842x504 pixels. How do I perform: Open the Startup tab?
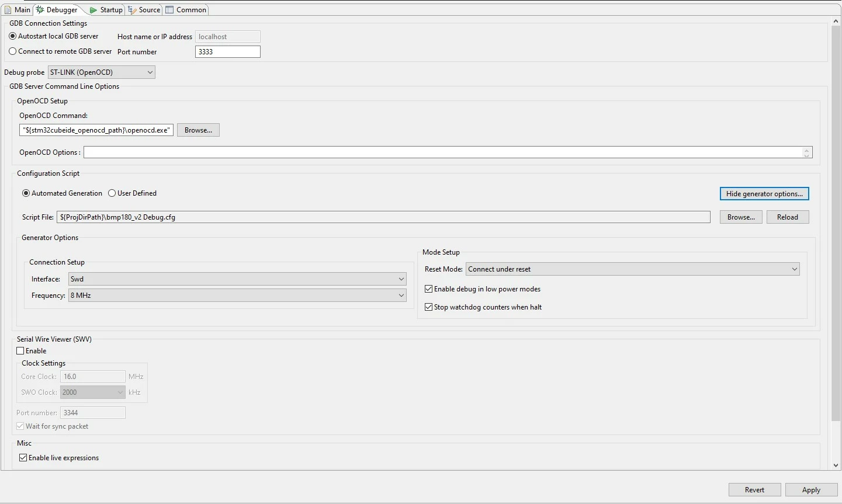click(106, 10)
